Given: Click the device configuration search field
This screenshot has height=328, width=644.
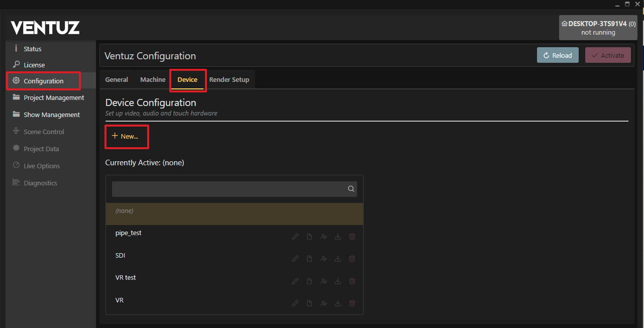Looking at the screenshot, I should click(x=229, y=189).
